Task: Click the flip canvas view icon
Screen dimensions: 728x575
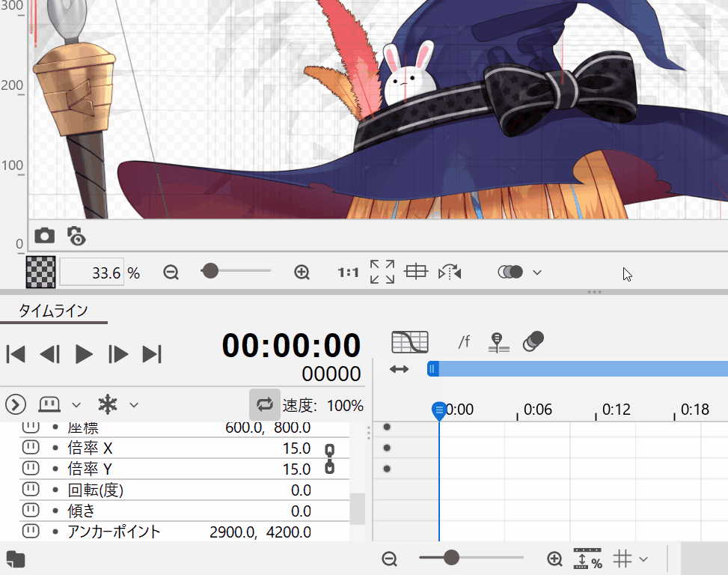Action: 450,273
